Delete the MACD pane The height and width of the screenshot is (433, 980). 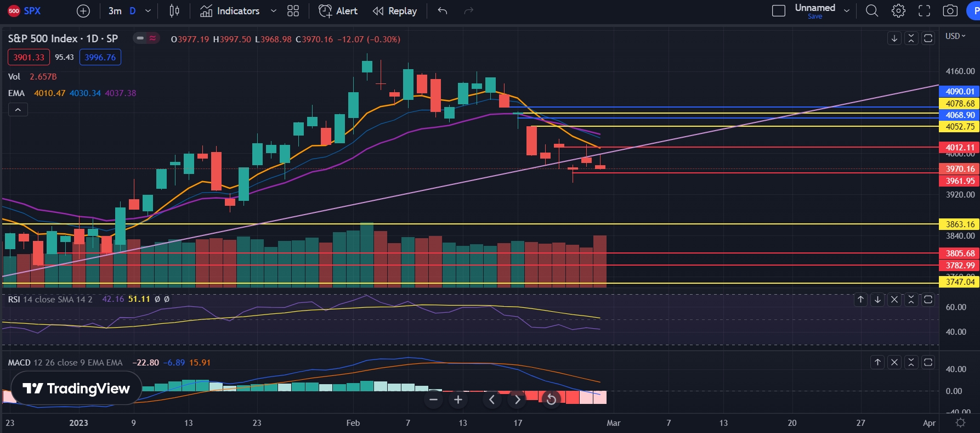coord(894,362)
